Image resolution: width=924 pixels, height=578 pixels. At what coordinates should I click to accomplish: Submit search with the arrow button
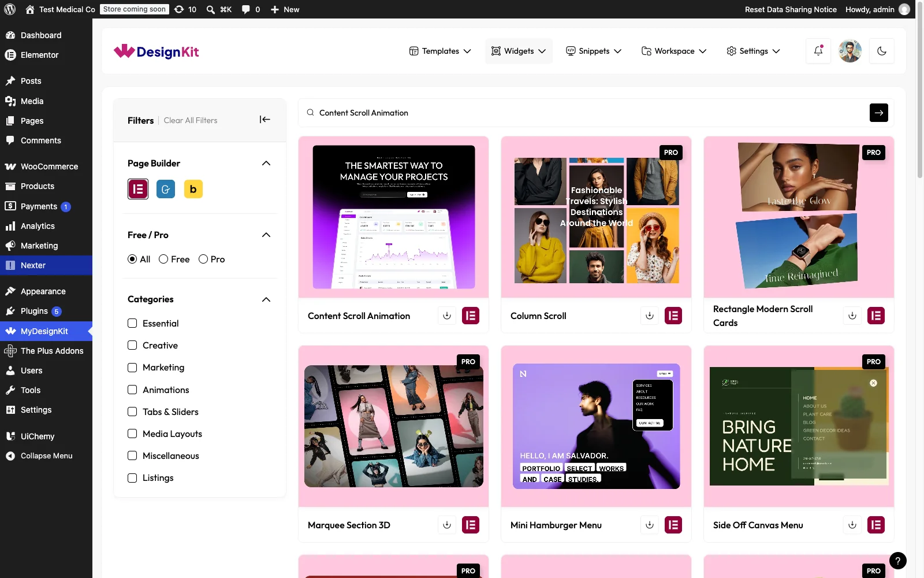(x=879, y=113)
